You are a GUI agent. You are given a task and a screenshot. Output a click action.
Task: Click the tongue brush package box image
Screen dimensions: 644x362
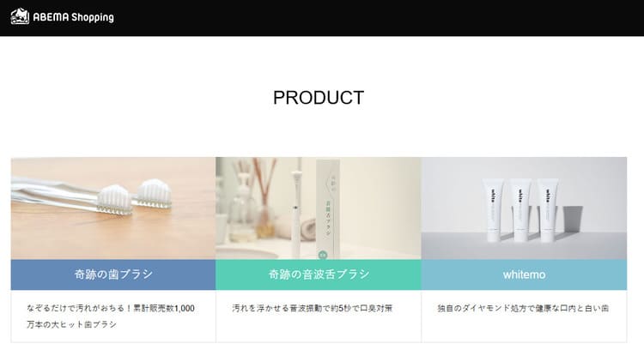point(328,208)
